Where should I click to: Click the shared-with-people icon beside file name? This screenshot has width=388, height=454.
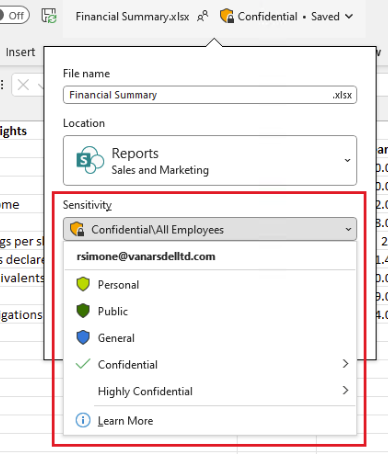[203, 16]
